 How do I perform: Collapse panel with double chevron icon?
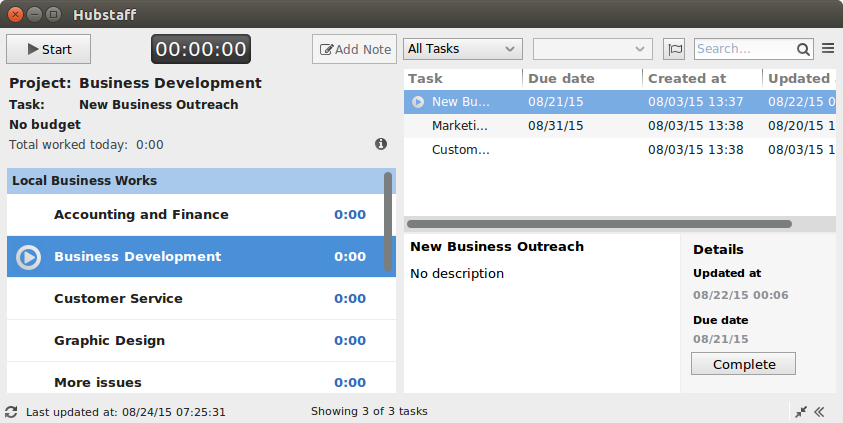[x=819, y=412]
